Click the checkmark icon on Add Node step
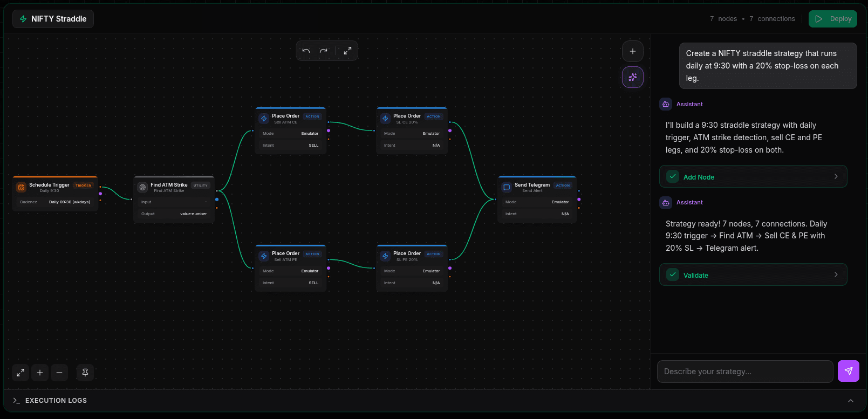 click(673, 176)
